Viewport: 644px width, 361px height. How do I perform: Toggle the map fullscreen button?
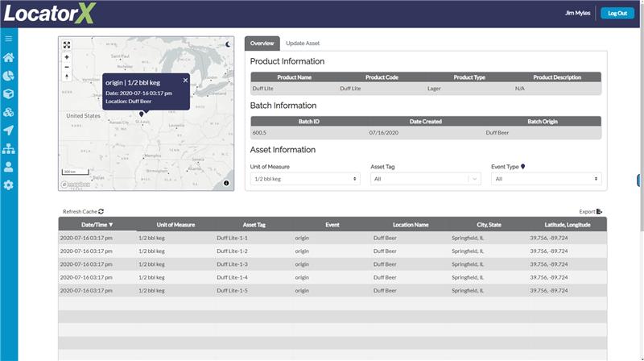tap(67, 45)
